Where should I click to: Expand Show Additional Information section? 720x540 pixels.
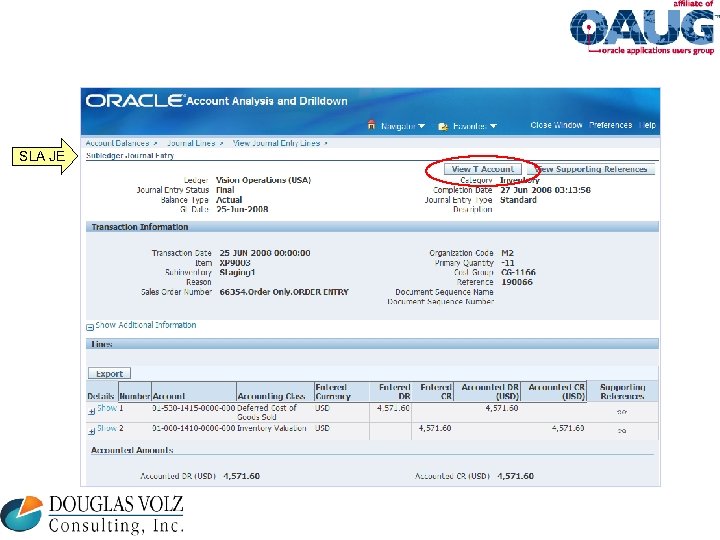[x=90, y=327]
